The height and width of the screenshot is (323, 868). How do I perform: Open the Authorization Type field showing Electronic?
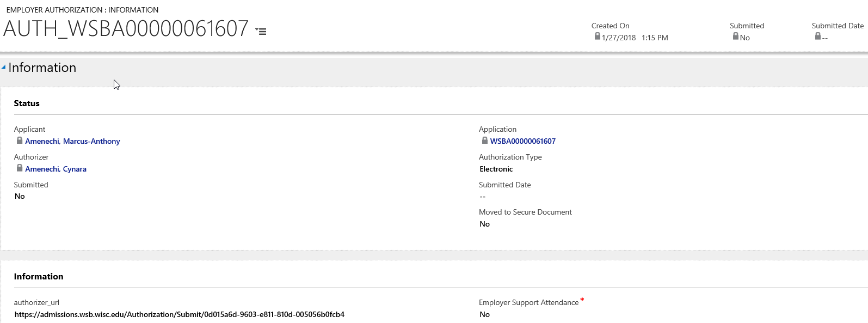[x=496, y=169]
